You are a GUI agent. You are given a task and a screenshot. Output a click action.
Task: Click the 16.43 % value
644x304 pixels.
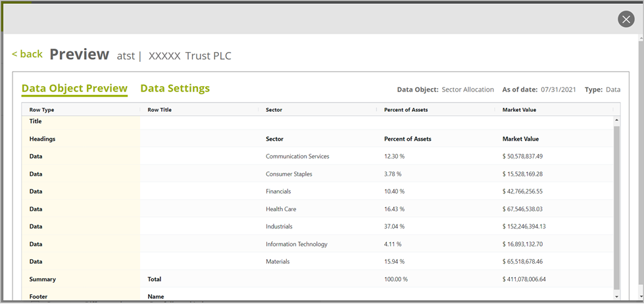click(x=394, y=209)
